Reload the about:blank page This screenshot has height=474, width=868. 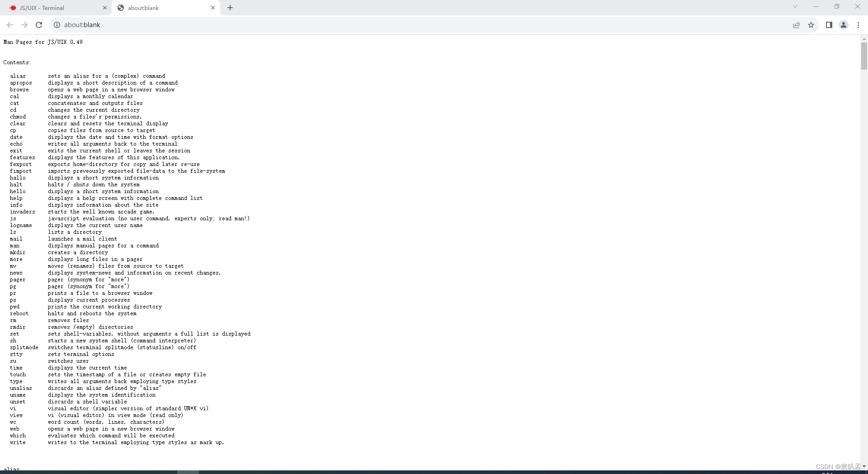coord(39,25)
